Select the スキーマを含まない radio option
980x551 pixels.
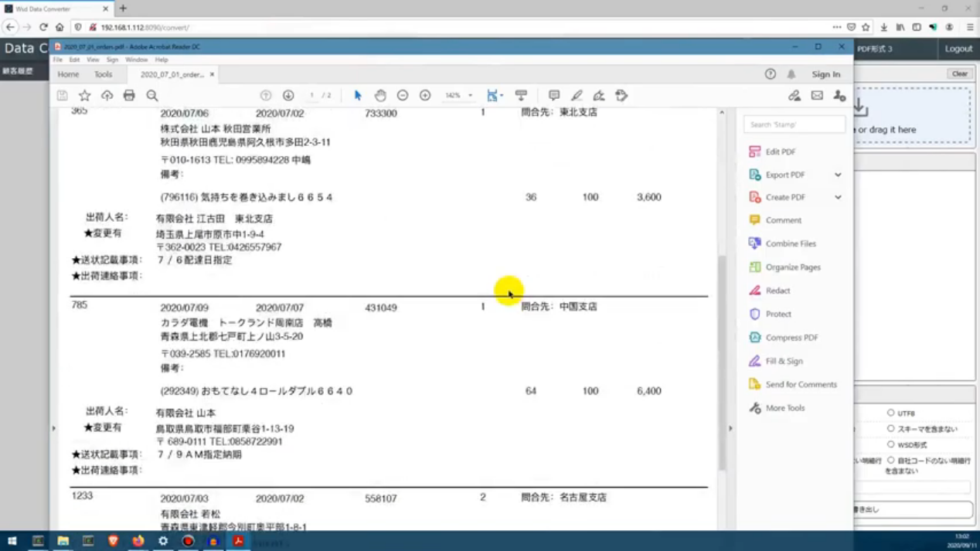[890, 429]
